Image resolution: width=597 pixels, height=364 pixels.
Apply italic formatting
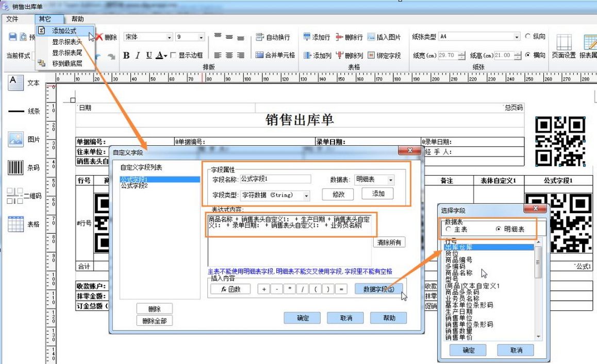click(x=138, y=56)
